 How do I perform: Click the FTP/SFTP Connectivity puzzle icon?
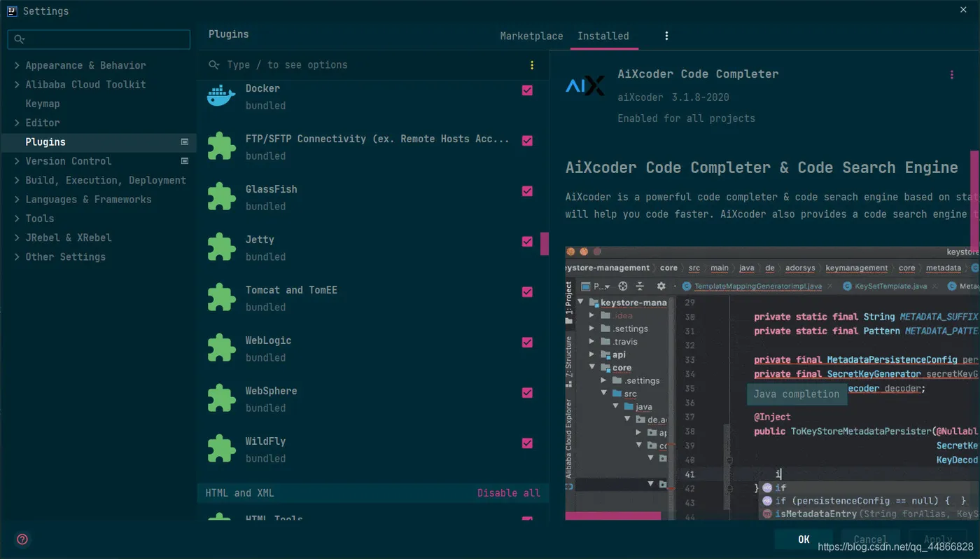point(221,146)
